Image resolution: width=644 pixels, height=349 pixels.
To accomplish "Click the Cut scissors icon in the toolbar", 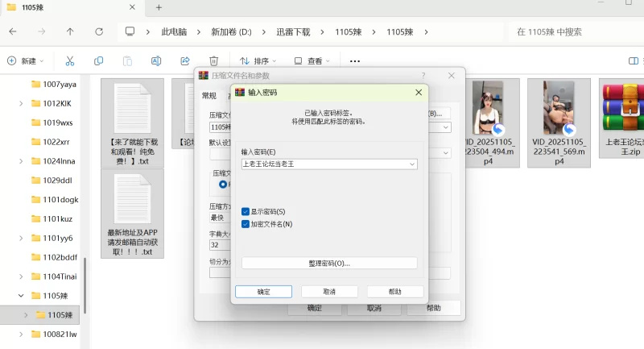I will point(70,60).
